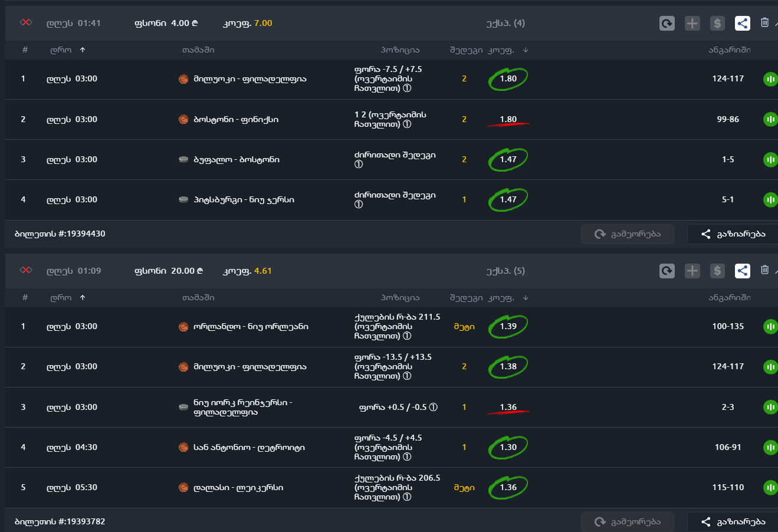Screen dimensions: 778x532
Task: Click the dollar icon in the 4.61 coefficient ticket header
Action: pos(717,271)
